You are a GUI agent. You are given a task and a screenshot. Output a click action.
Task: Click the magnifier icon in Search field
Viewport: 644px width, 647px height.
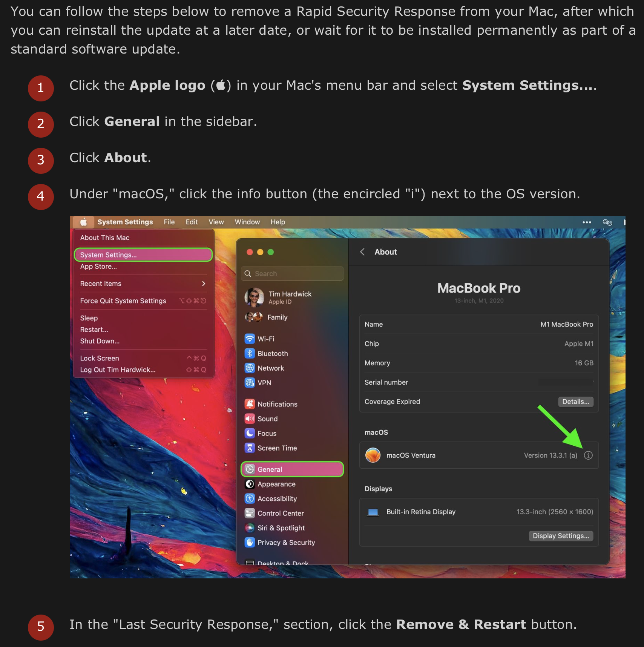pos(248,273)
